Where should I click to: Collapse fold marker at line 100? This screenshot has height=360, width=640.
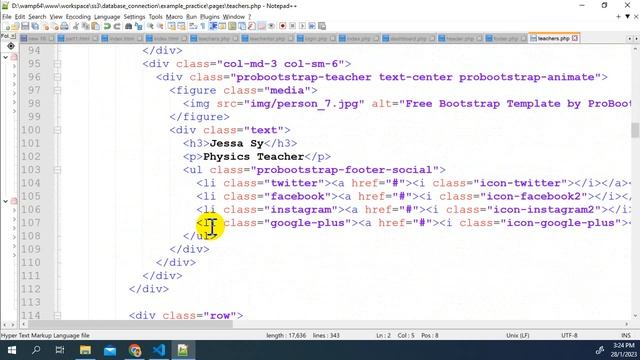58,130
